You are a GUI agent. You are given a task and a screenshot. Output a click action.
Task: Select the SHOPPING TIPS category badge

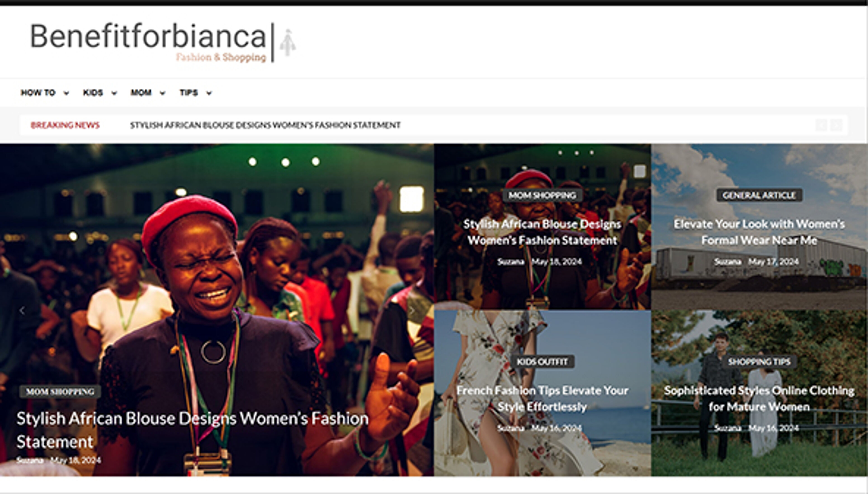[759, 362]
